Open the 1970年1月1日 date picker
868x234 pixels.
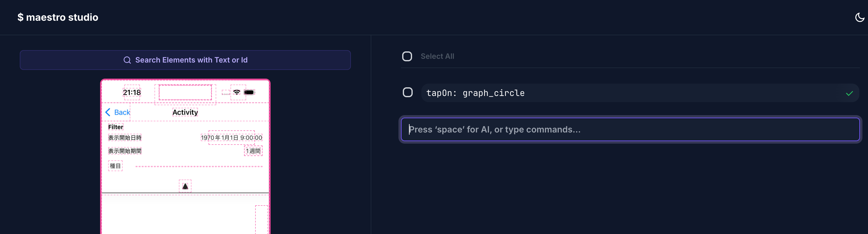click(231, 137)
